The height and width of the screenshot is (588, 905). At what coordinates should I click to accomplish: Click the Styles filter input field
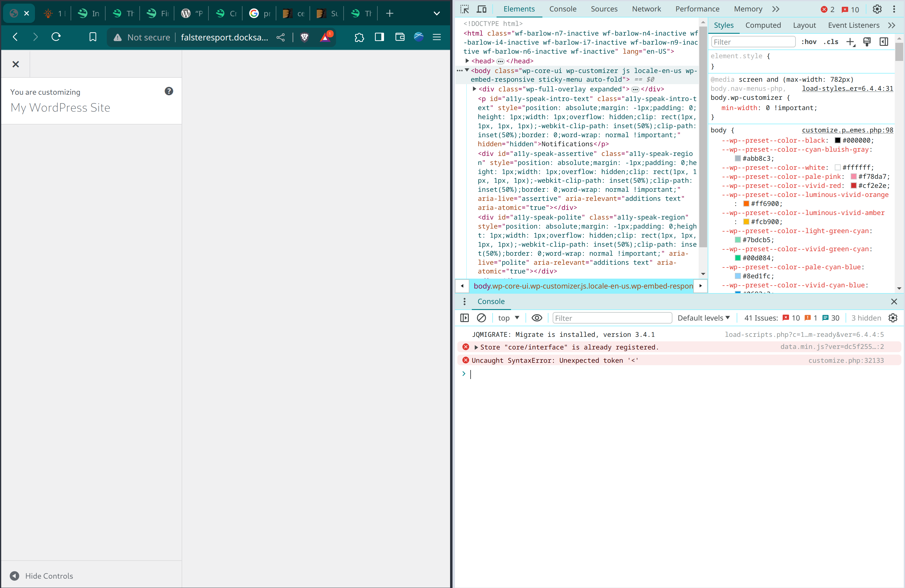click(753, 42)
